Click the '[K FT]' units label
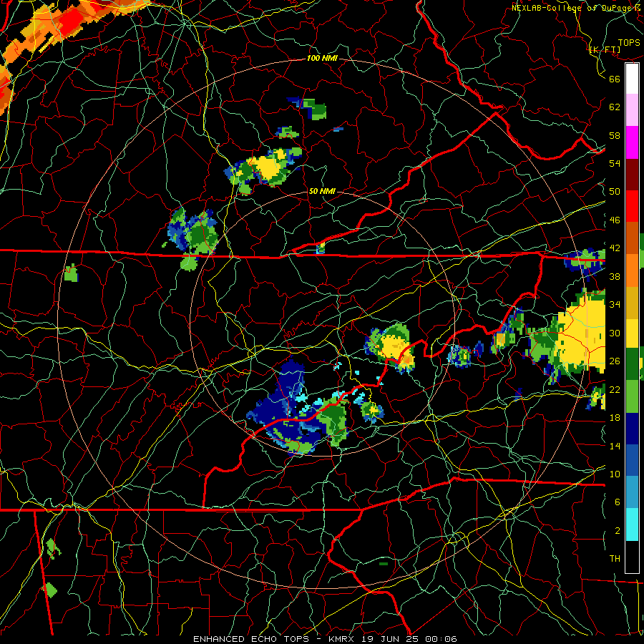This screenshot has height=644, width=644. coord(605,49)
